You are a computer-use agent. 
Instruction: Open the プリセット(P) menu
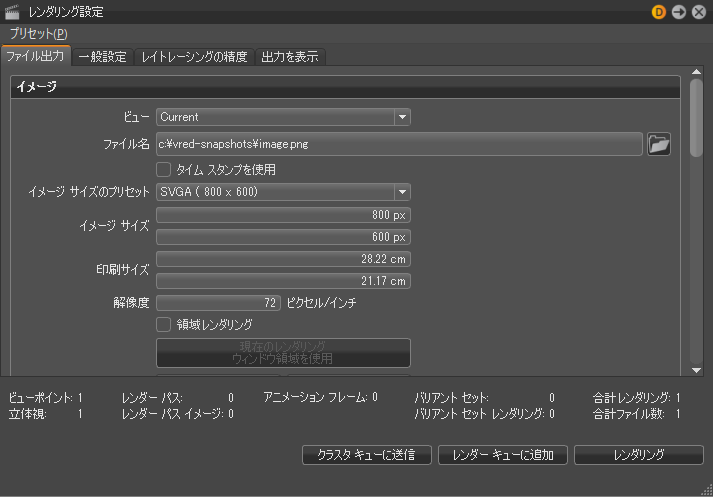38,34
